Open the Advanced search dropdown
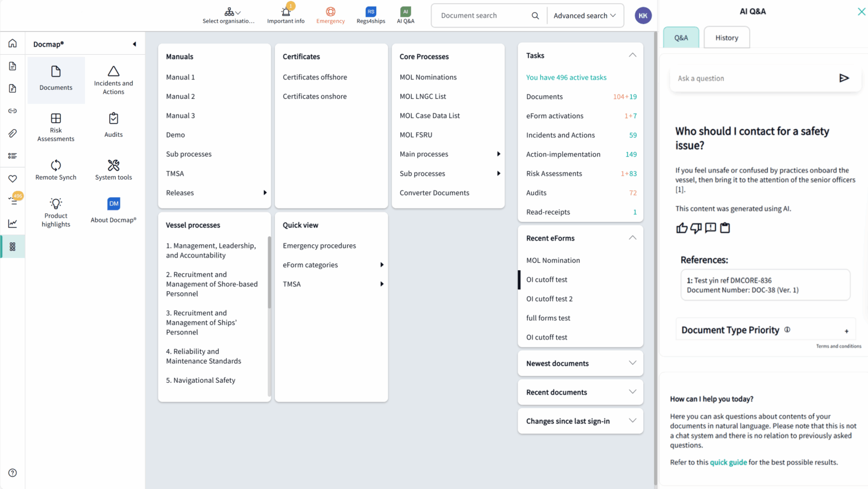This screenshot has width=868, height=489. click(x=584, y=16)
